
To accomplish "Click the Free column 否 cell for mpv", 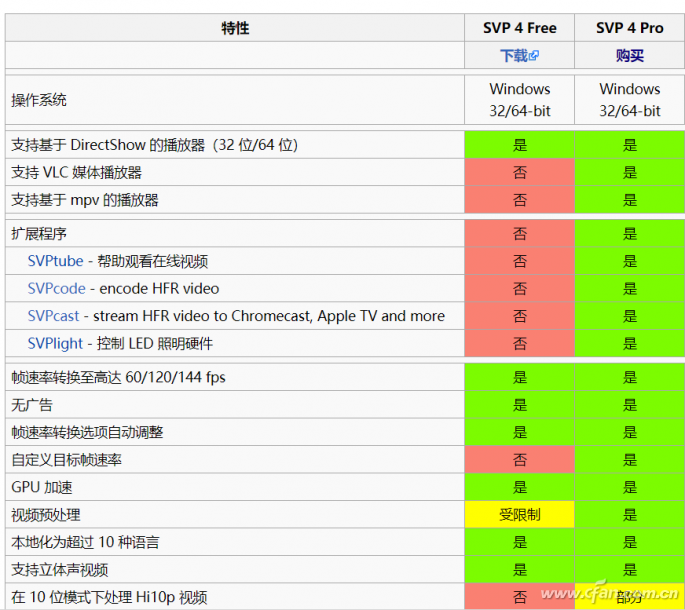I will tap(519, 200).
